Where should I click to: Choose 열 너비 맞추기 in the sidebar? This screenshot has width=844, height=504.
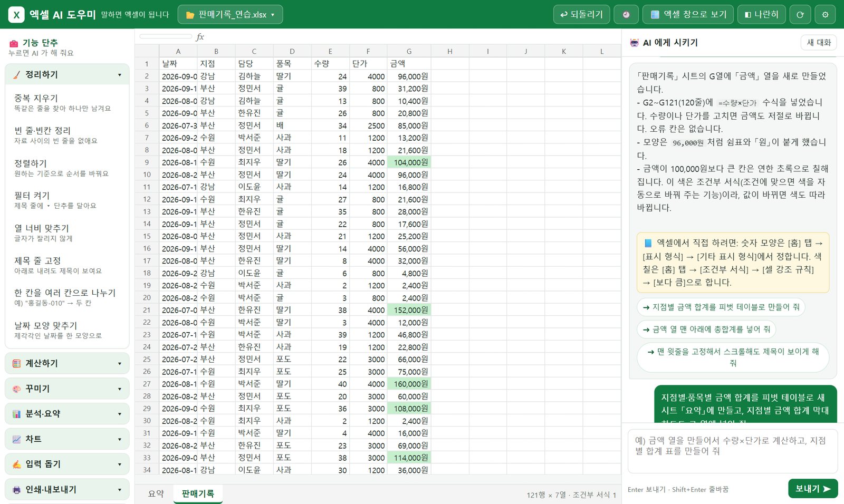coord(67,232)
